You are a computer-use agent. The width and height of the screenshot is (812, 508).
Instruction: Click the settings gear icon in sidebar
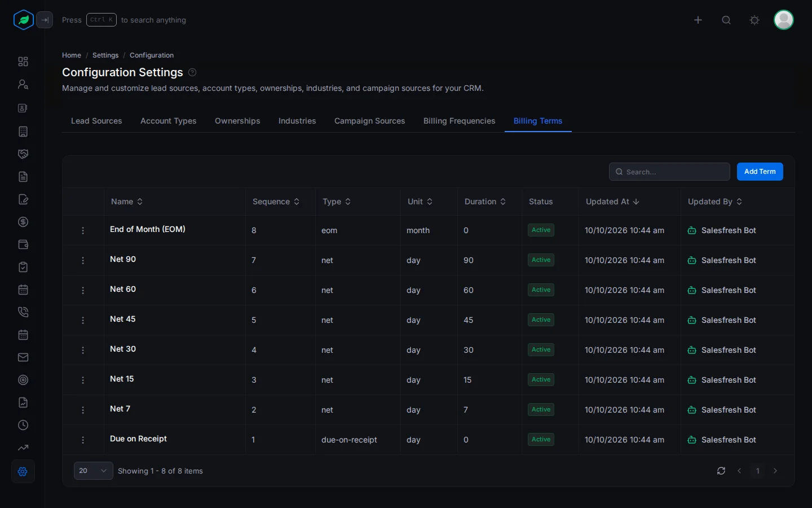pos(23,471)
